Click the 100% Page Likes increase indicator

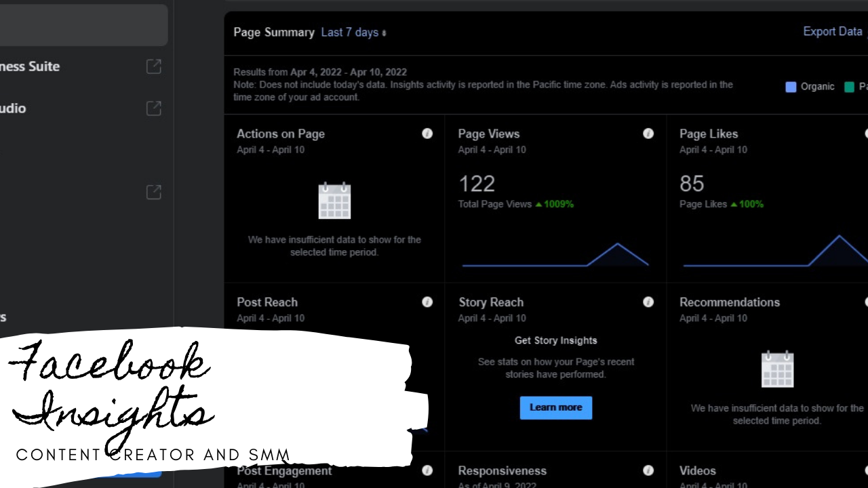click(x=747, y=204)
